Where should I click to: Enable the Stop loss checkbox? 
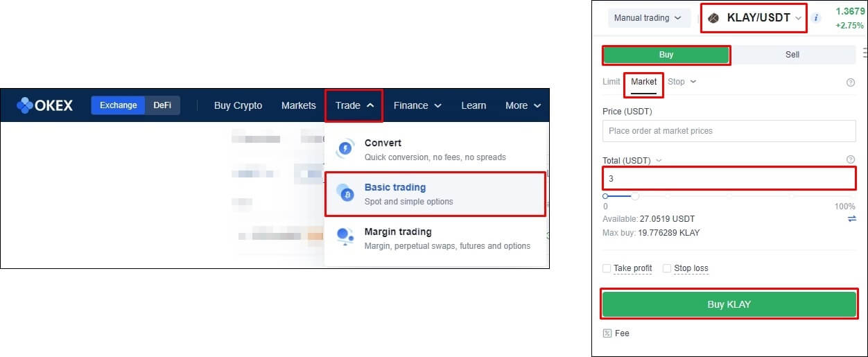667,268
